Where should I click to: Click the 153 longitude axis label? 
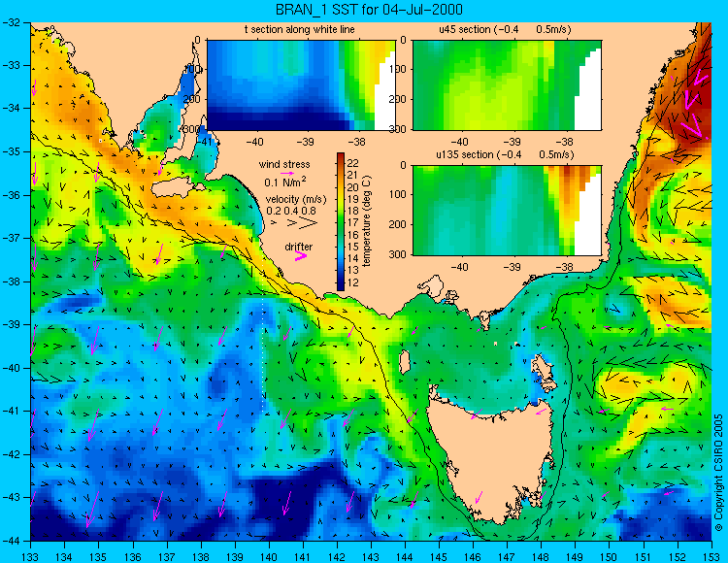point(711,556)
